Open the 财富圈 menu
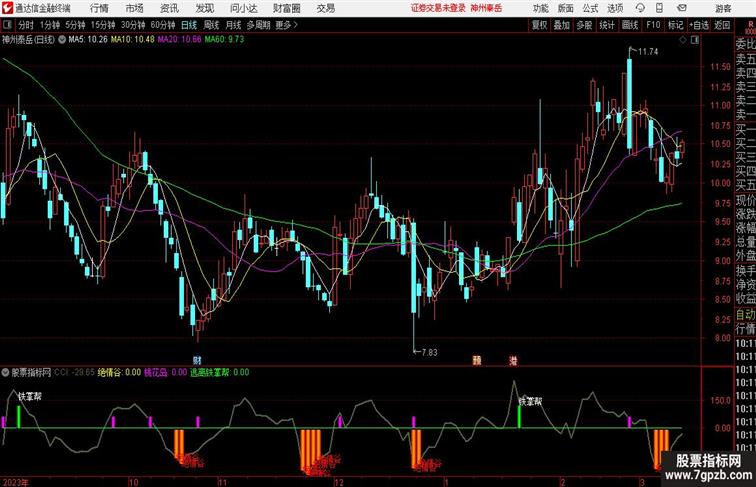 pyautogui.click(x=286, y=8)
